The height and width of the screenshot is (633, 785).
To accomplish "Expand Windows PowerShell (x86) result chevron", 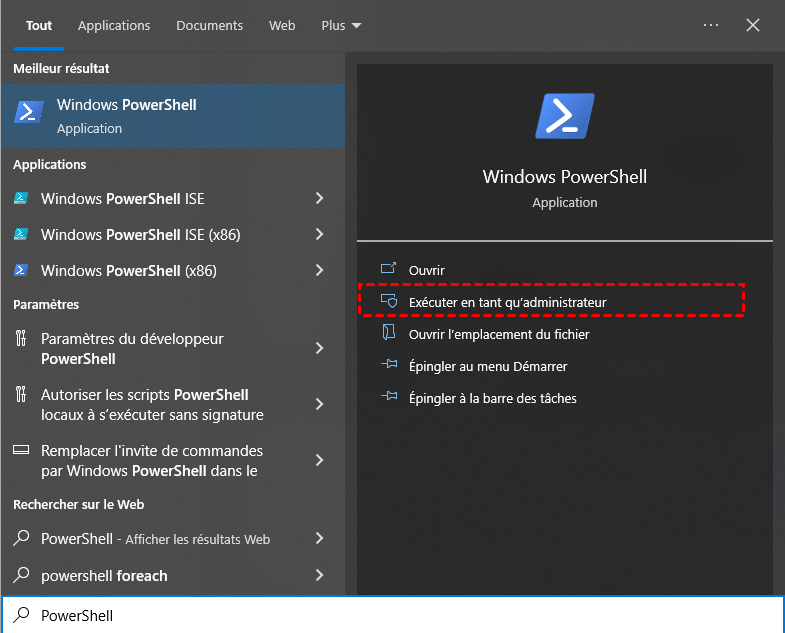I will click(320, 271).
